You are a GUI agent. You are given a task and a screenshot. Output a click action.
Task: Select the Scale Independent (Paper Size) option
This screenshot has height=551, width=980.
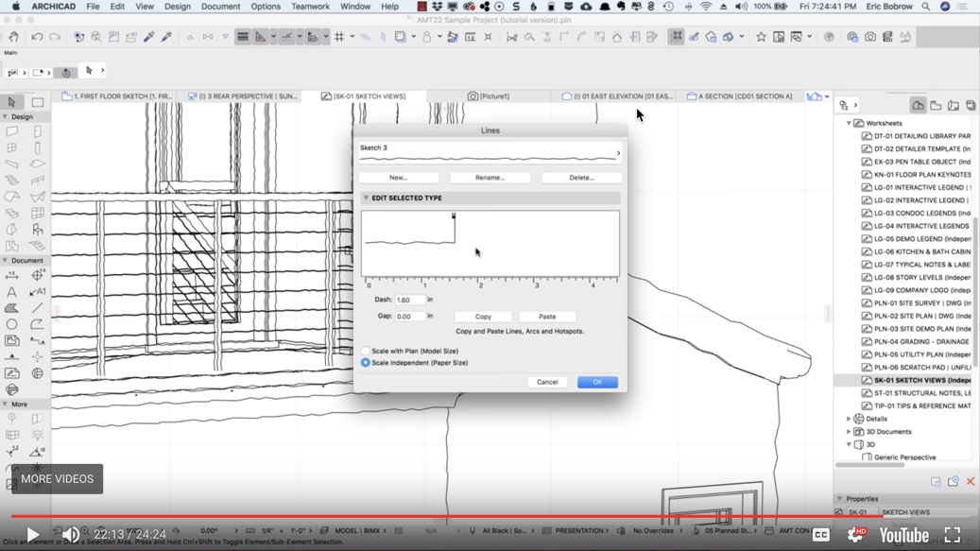point(365,362)
